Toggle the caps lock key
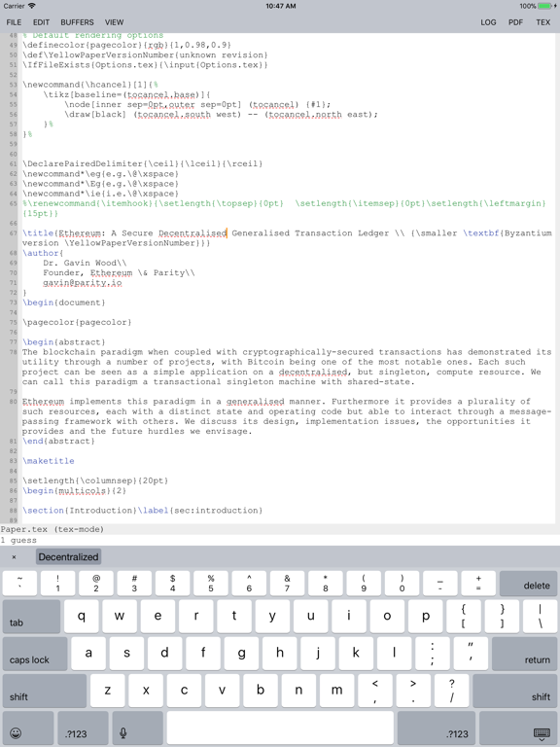The width and height of the screenshot is (560, 747). click(35, 654)
